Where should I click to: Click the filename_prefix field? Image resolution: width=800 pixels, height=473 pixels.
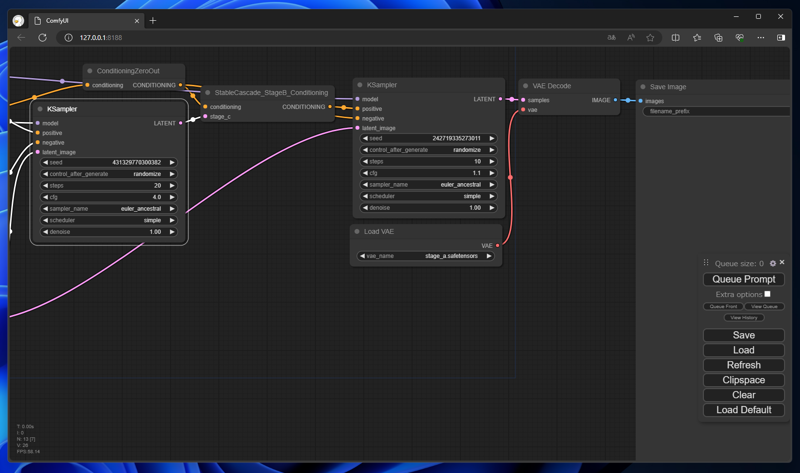point(717,111)
